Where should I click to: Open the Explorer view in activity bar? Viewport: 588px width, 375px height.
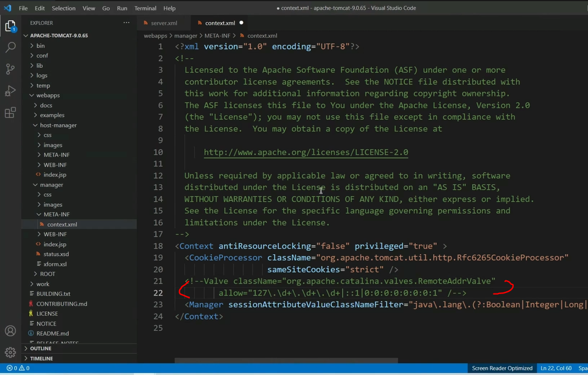(10, 26)
